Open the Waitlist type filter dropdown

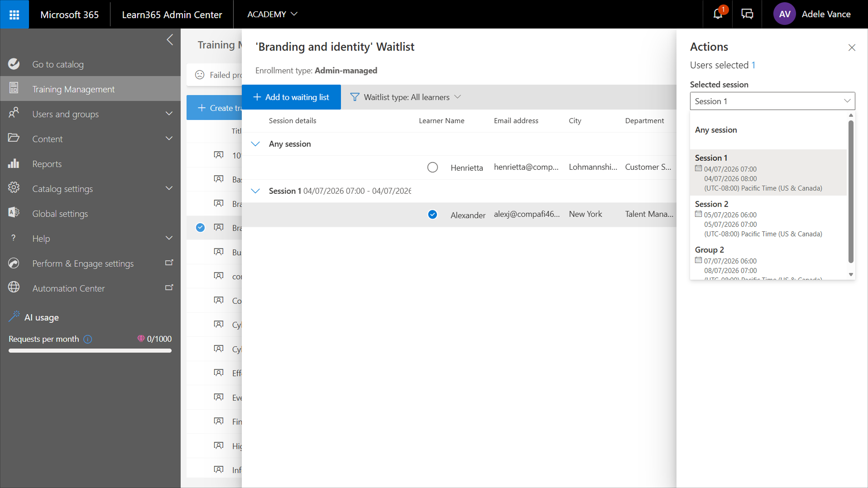(x=406, y=97)
